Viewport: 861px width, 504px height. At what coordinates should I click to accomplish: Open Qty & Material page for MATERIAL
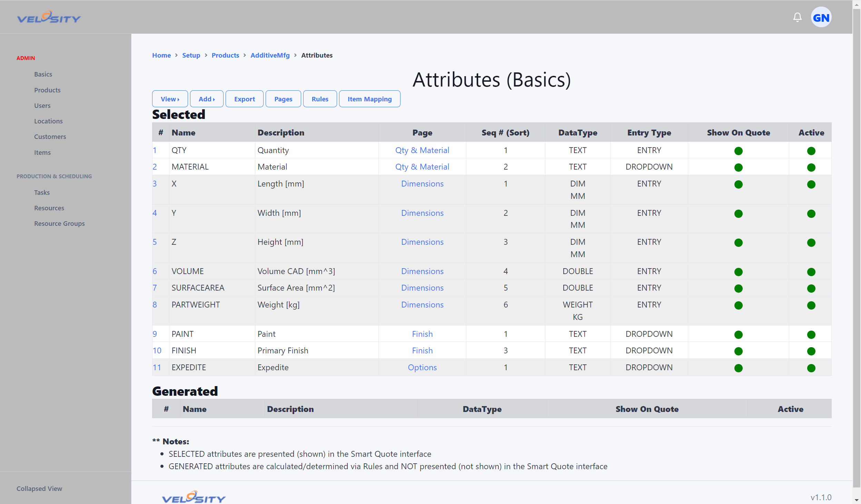pos(422,167)
